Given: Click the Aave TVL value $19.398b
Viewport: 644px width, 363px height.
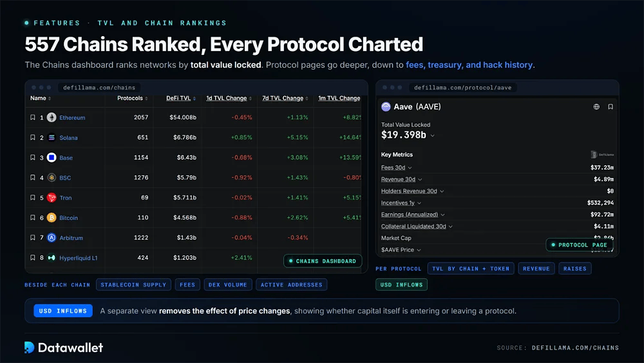Looking at the screenshot, I should tap(404, 135).
